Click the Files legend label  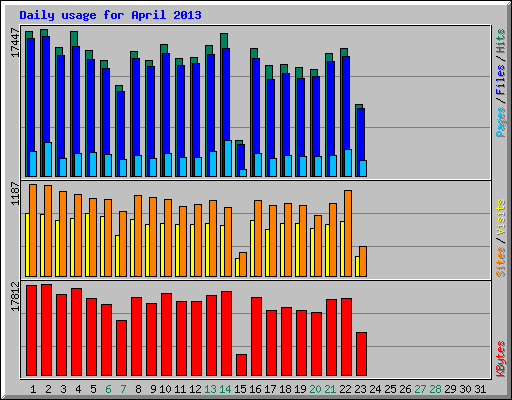pos(501,80)
